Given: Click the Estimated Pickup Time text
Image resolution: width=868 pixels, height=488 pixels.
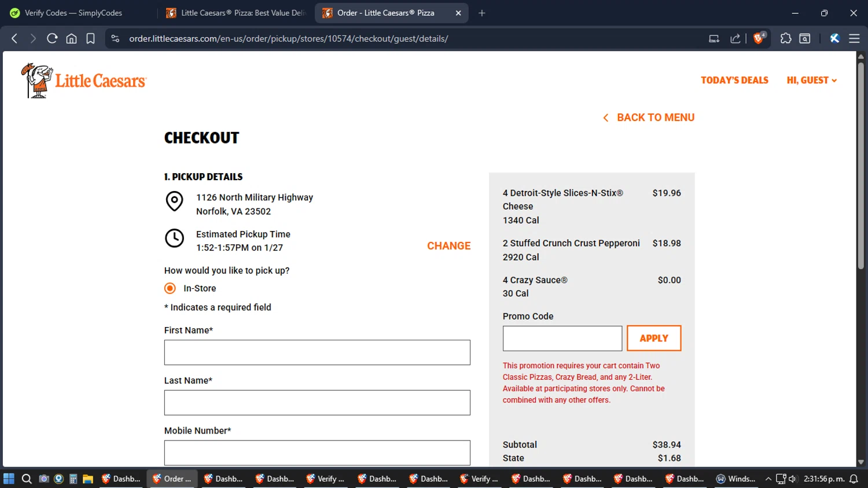Looking at the screenshot, I should point(243,234).
